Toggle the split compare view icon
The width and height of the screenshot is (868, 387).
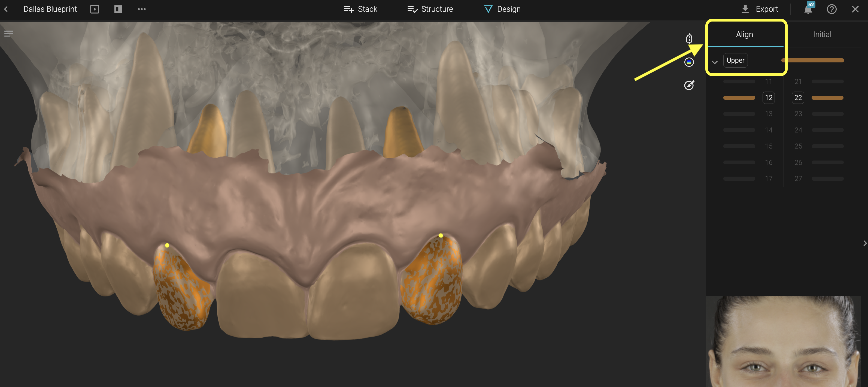pyautogui.click(x=118, y=9)
